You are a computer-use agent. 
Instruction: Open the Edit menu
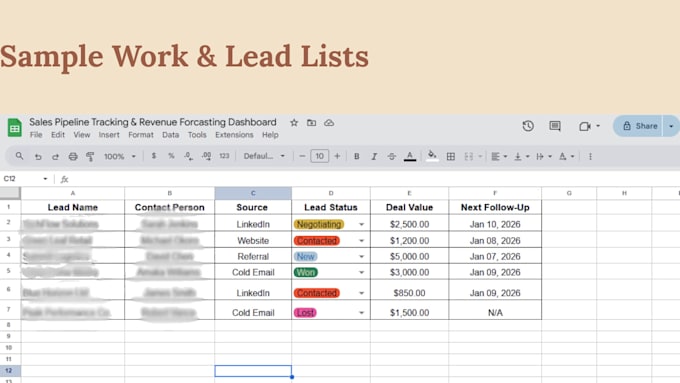(x=58, y=135)
